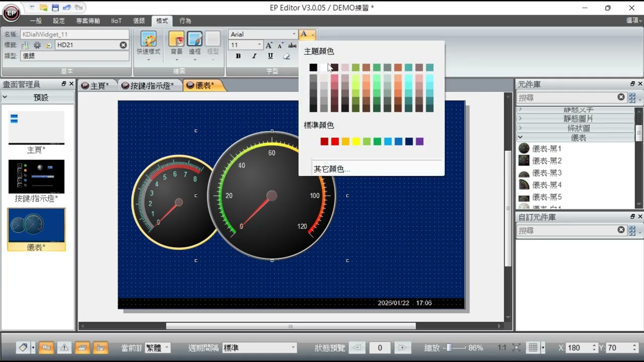Click the 縮放 zoom slider handle

click(449, 347)
